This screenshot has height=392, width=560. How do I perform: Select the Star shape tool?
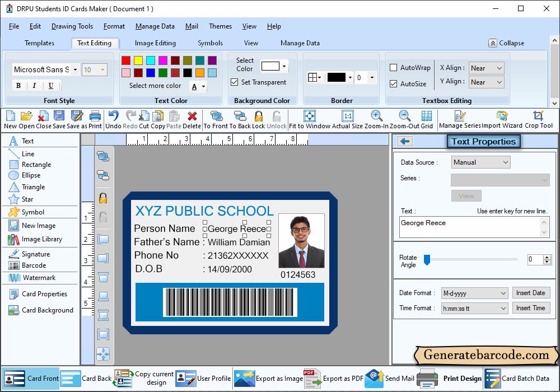(21, 199)
